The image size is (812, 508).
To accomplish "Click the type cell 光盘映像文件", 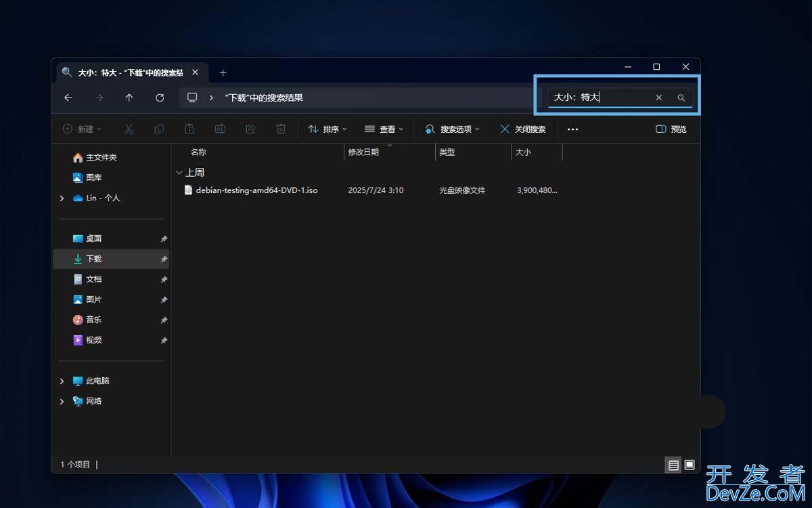I will (x=462, y=190).
